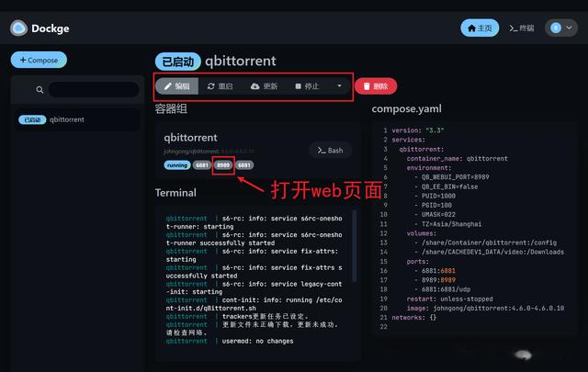Click the compose.yaml heading
588x372 pixels.
tap(406, 108)
